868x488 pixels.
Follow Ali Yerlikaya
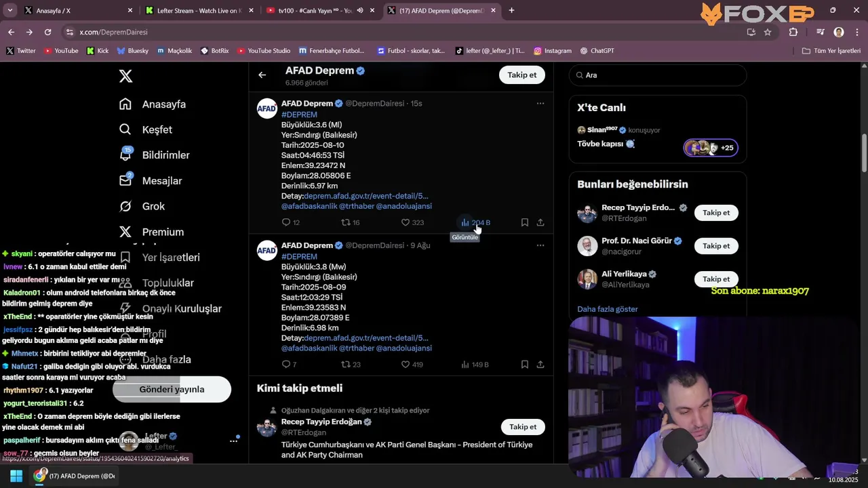pyautogui.click(x=716, y=279)
